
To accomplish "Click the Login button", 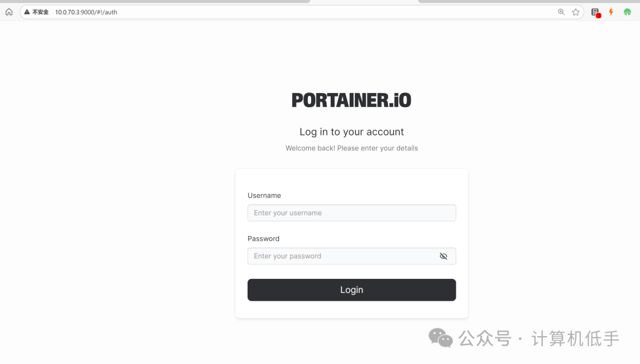I will tap(351, 290).
